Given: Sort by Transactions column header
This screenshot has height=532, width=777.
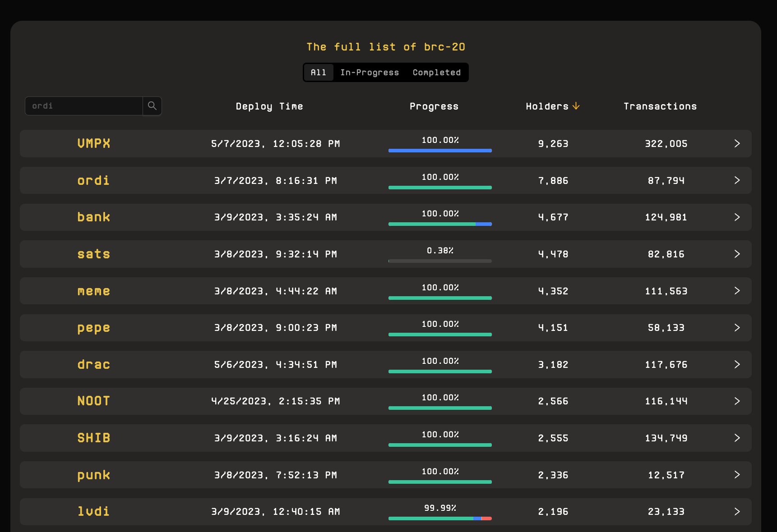Looking at the screenshot, I should click(660, 106).
